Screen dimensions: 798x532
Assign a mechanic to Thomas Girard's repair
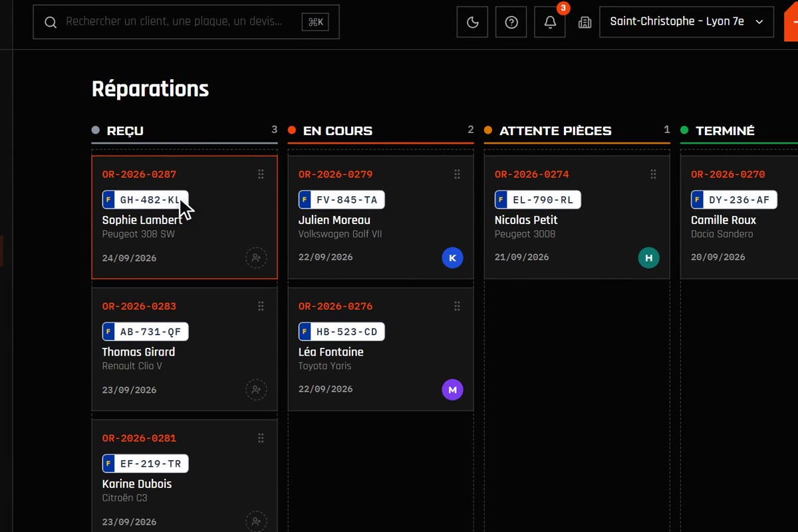(256, 390)
